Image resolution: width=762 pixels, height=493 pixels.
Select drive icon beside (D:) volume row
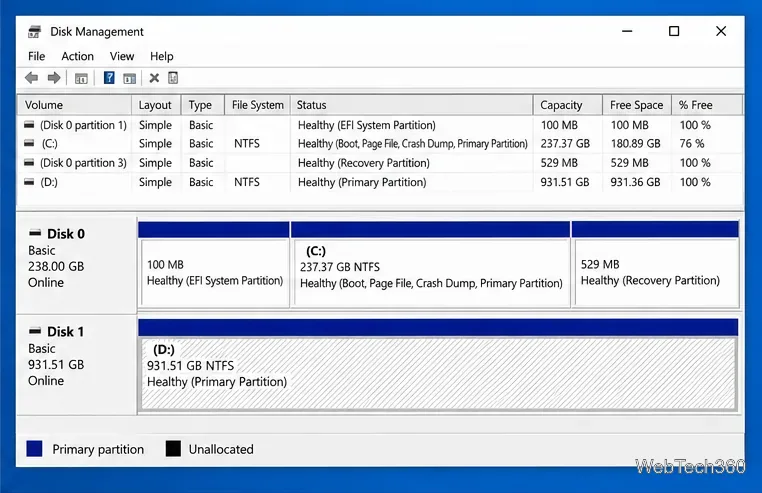pyautogui.click(x=29, y=182)
